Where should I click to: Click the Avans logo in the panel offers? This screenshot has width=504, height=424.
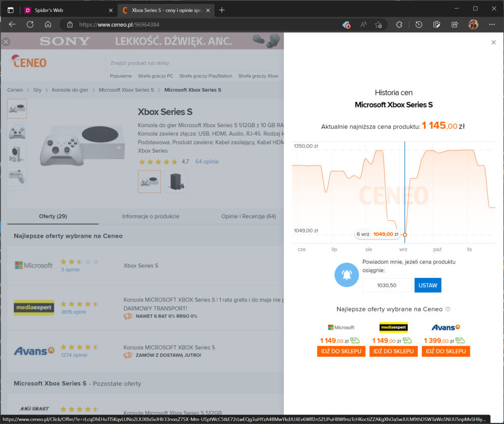[x=446, y=328]
